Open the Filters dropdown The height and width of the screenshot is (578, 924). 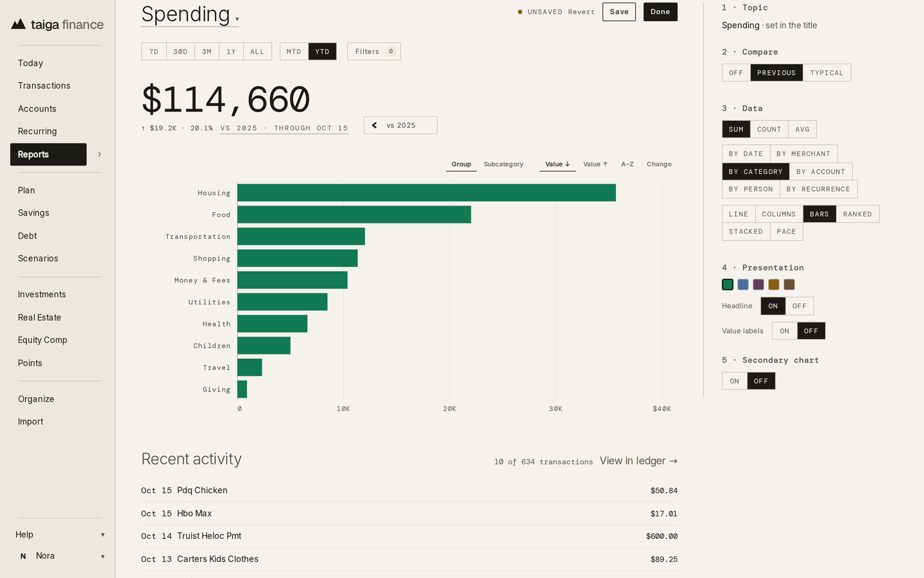[x=374, y=51]
